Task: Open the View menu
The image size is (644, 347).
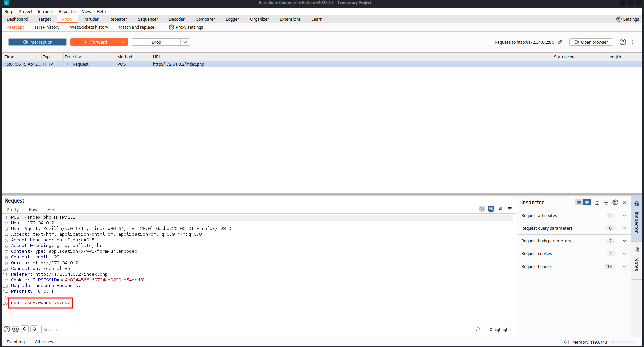Action: (x=87, y=11)
